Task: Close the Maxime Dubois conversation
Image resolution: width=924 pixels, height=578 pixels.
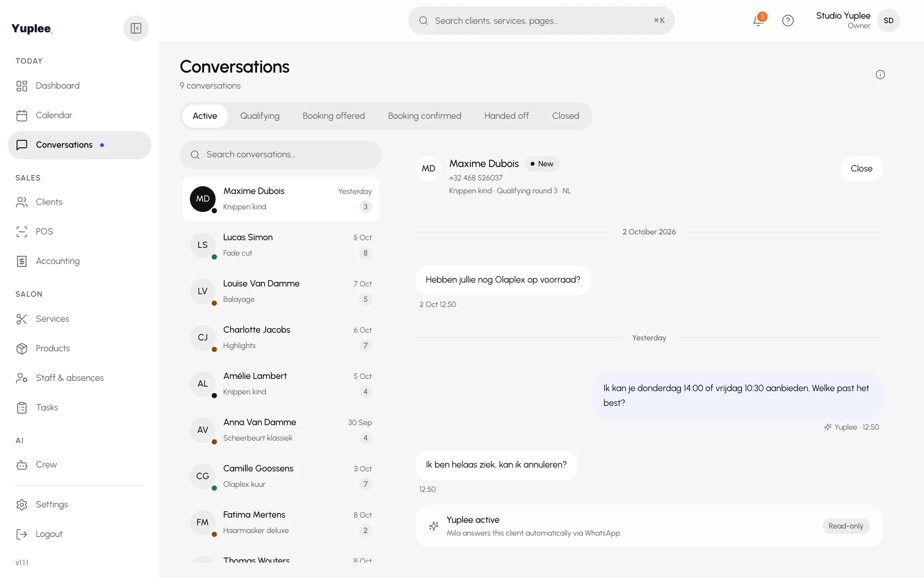Action: tap(861, 169)
